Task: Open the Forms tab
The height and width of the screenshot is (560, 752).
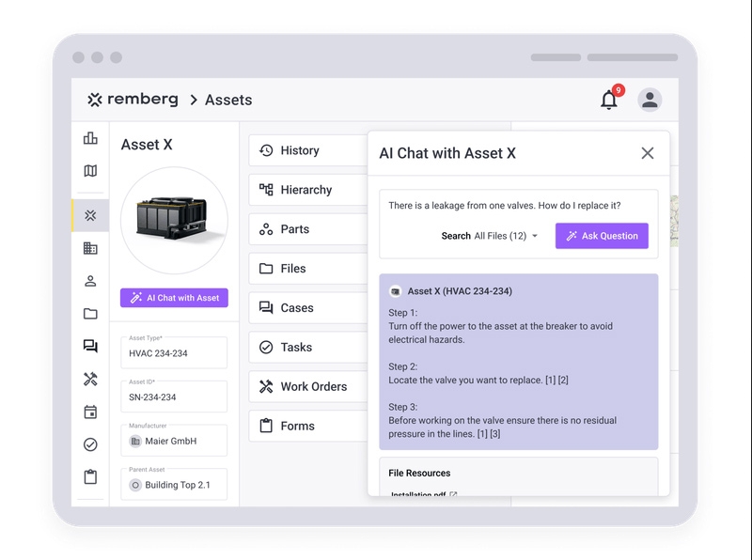Action: click(308, 426)
